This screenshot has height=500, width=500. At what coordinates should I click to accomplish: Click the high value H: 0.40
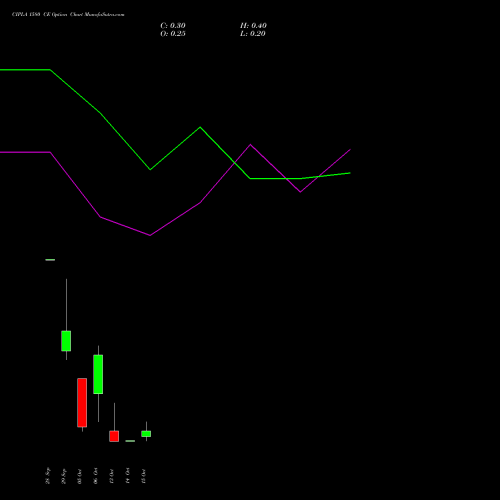(253, 26)
